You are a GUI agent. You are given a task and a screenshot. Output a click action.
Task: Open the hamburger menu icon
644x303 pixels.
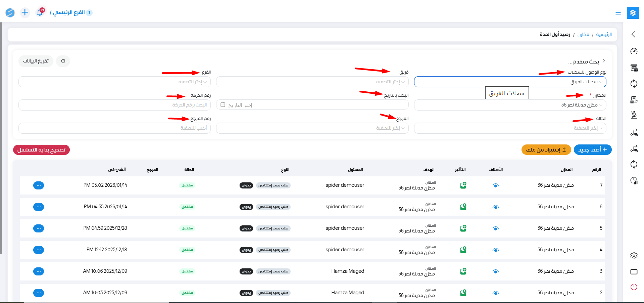pyautogui.click(x=618, y=13)
